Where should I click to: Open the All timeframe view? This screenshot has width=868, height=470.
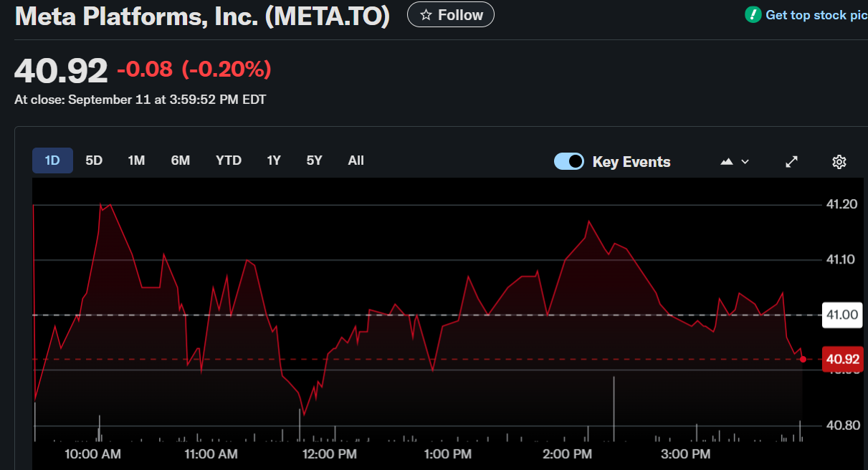point(356,160)
